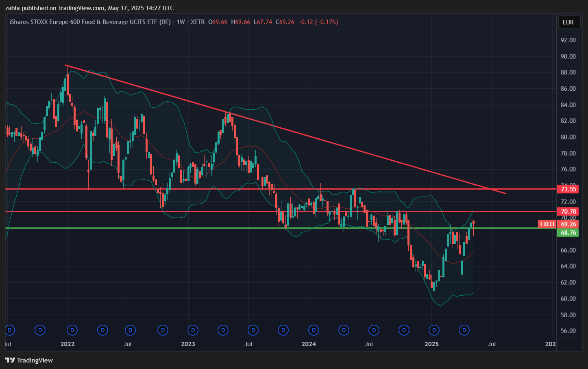The height and width of the screenshot is (369, 588).
Task: Click the 1W interval in chart header
Action: [181, 22]
